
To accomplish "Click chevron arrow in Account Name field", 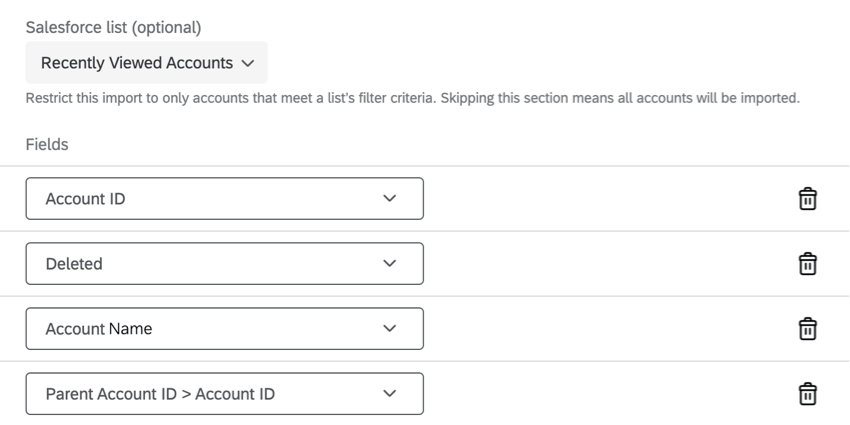I will click(389, 329).
